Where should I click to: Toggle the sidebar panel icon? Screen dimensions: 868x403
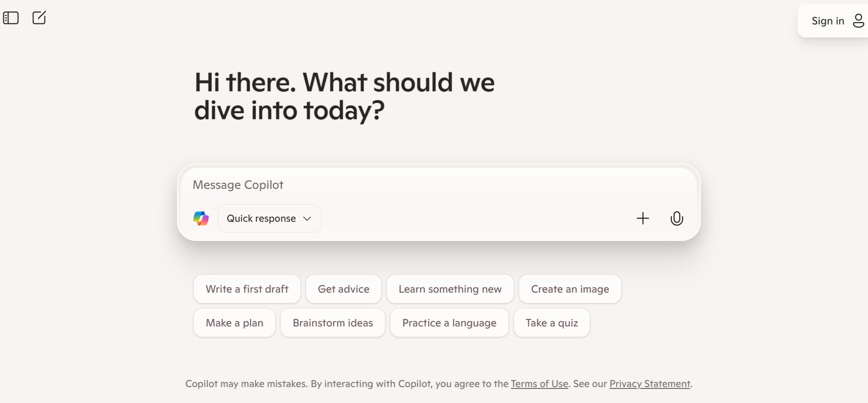tap(11, 18)
